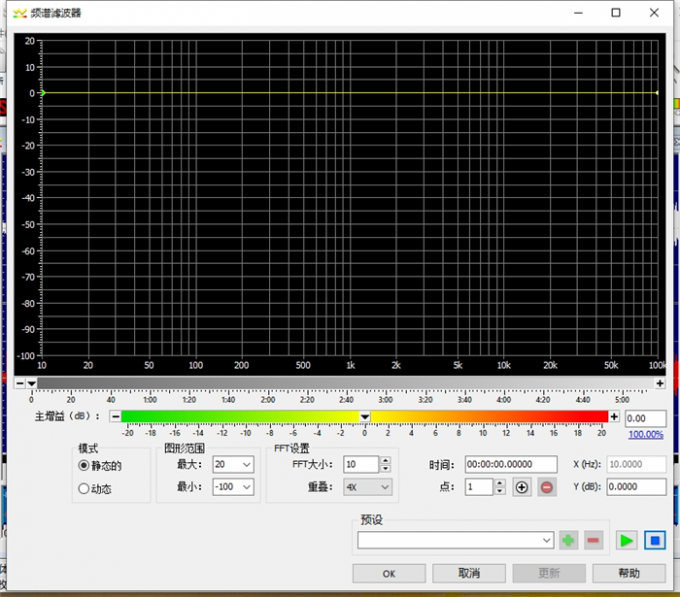Click the green play preview button
This screenshot has width=680, height=597.
point(626,541)
